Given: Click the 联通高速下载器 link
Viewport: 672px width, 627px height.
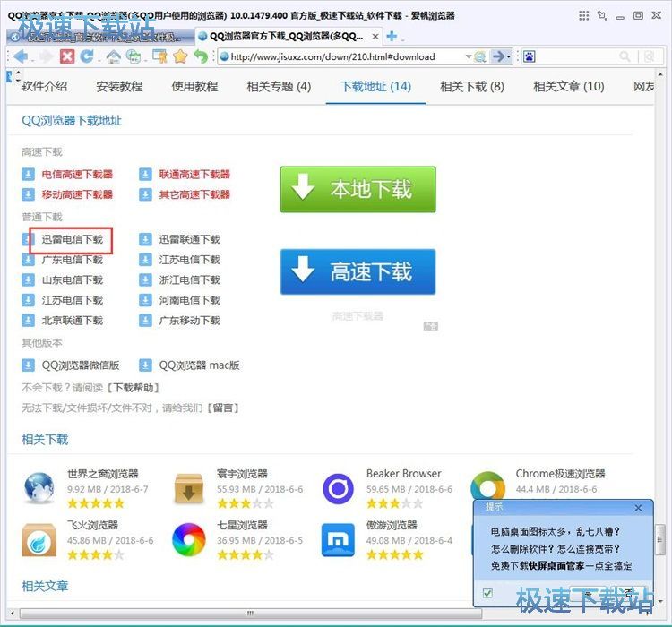Looking at the screenshot, I should coord(194,175).
